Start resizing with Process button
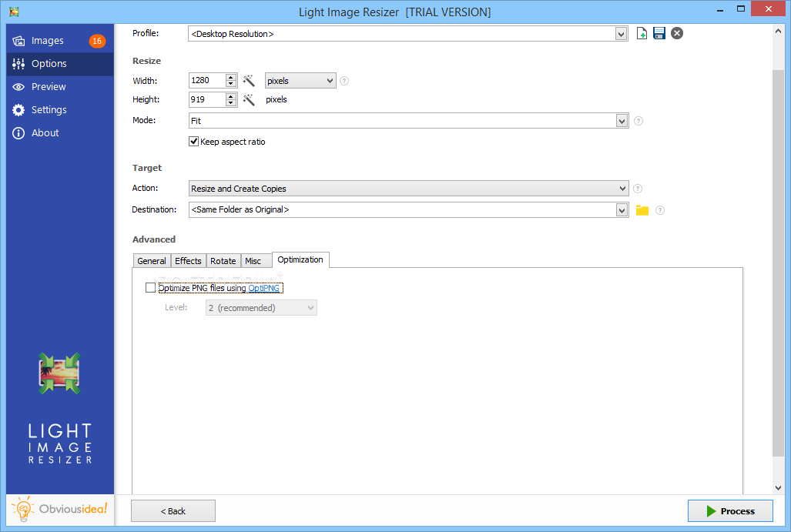Viewport: 791px width, 532px height. click(730, 510)
